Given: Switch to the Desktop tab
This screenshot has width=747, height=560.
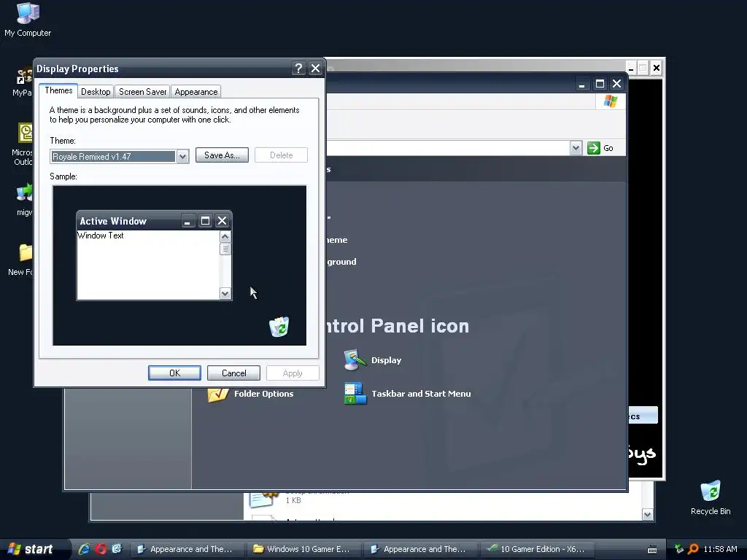Looking at the screenshot, I should (96, 91).
